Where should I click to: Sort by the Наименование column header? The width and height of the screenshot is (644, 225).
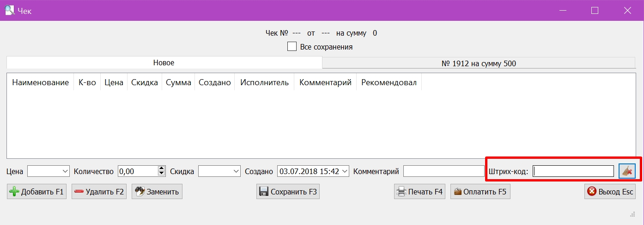coord(40,82)
